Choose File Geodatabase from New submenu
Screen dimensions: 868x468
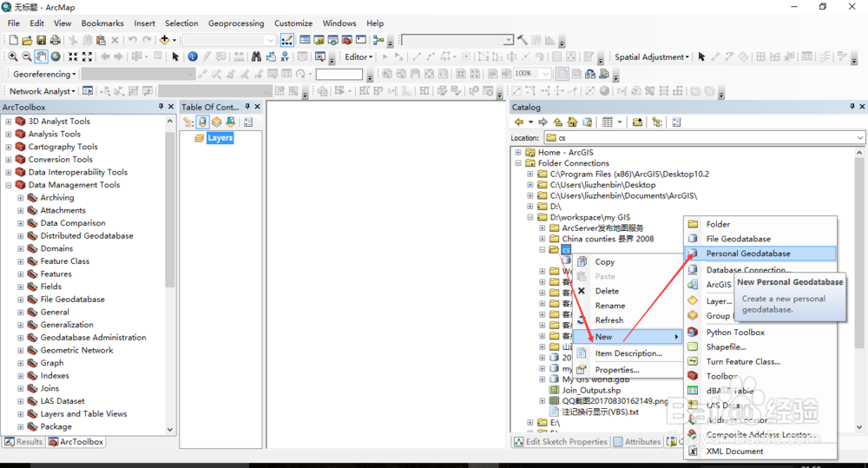(760, 239)
